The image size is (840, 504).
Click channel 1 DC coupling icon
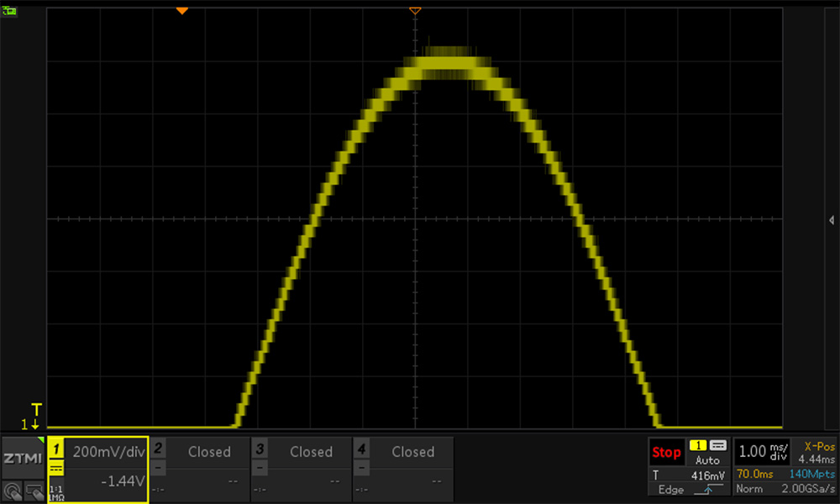click(x=55, y=469)
